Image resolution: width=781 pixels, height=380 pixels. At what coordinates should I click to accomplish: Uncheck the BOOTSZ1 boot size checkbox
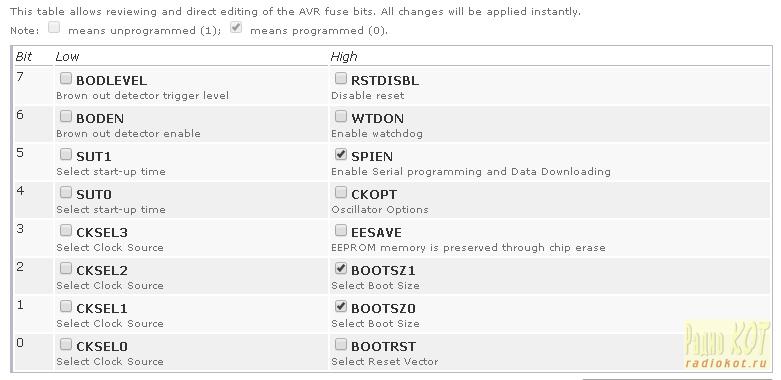pyautogui.click(x=341, y=268)
